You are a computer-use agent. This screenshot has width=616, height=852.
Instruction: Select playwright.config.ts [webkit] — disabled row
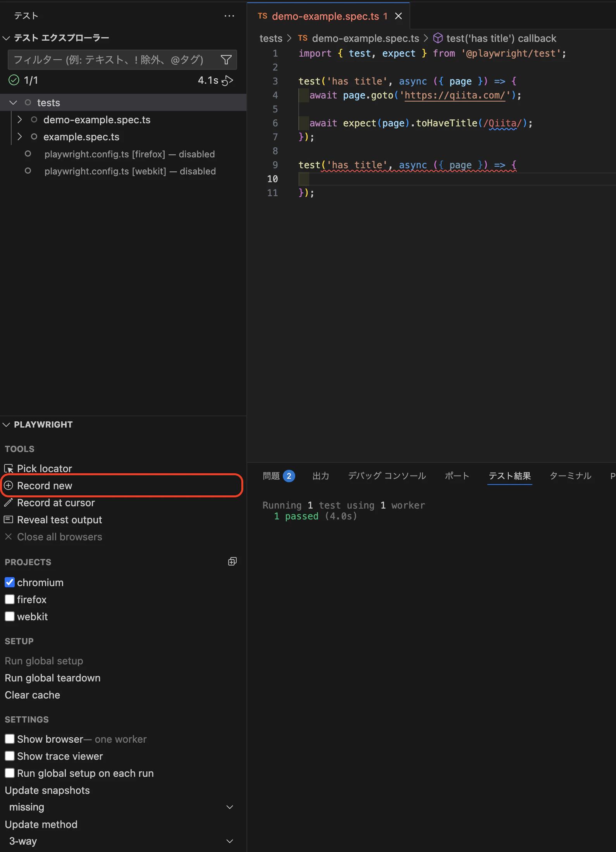click(123, 171)
